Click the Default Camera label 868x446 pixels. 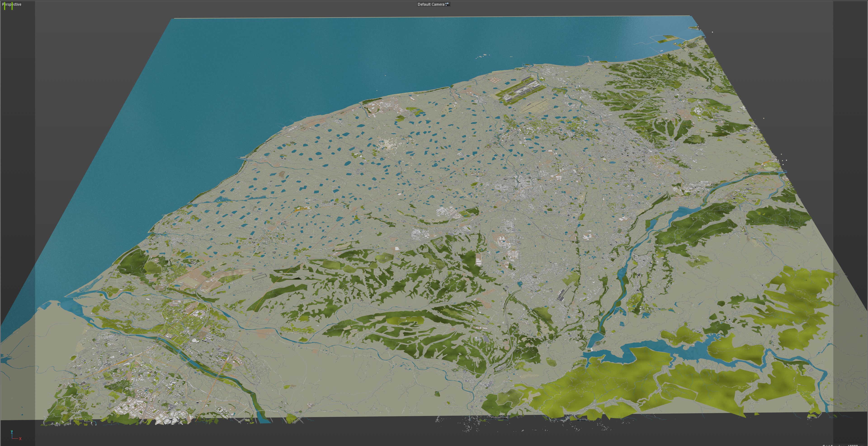(431, 4)
